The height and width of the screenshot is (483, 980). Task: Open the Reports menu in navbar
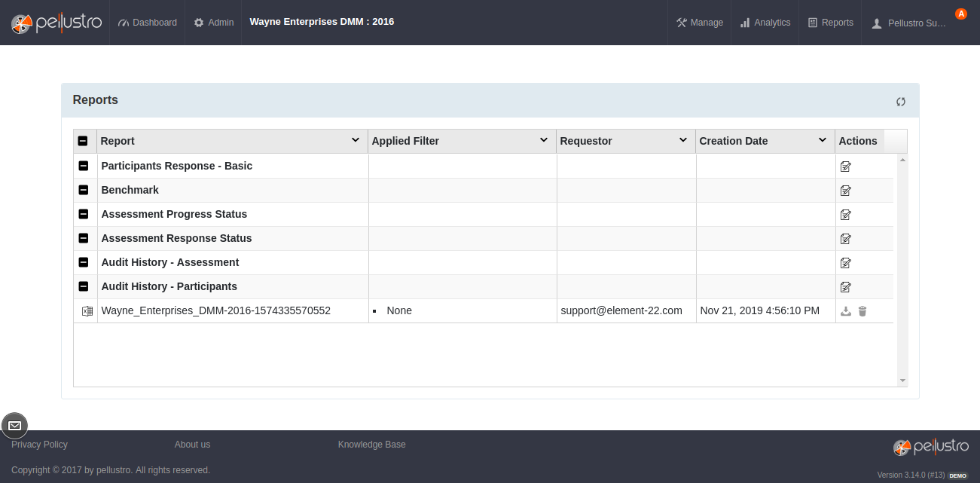coord(831,23)
